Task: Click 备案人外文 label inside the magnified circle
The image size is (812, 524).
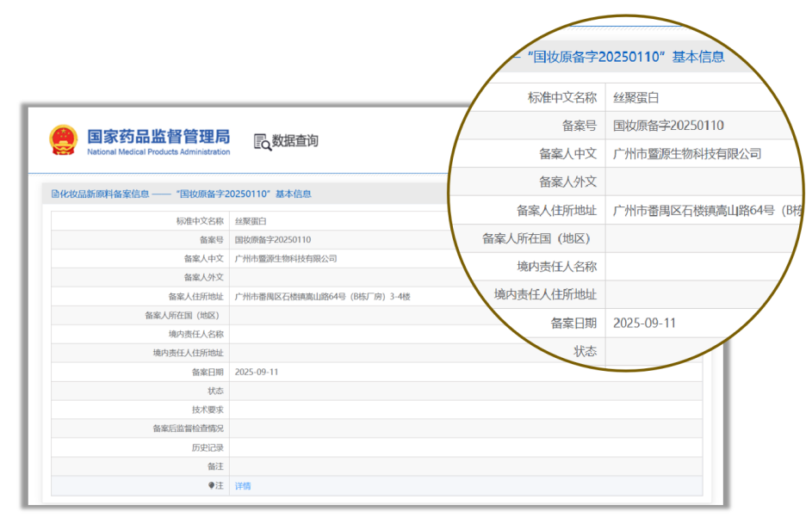Action: [567, 182]
